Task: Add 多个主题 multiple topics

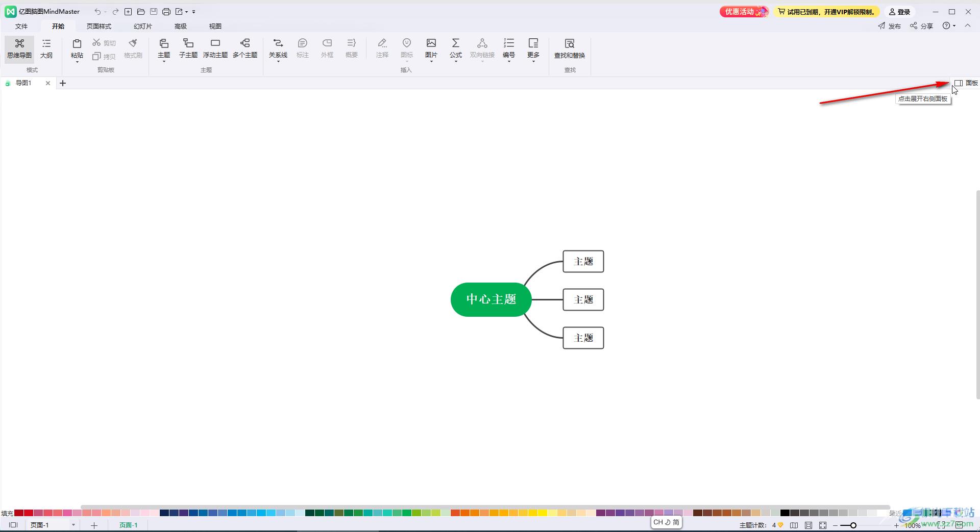Action: point(245,49)
